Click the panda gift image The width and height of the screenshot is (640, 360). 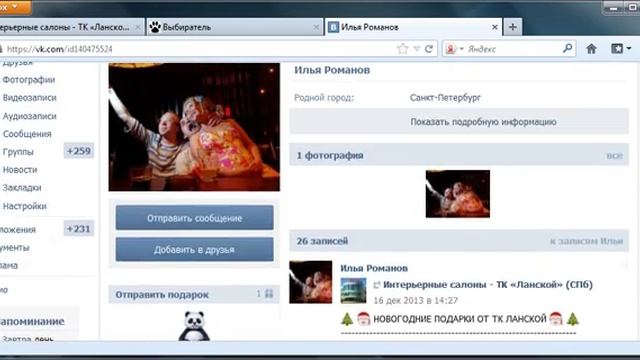coord(194,326)
